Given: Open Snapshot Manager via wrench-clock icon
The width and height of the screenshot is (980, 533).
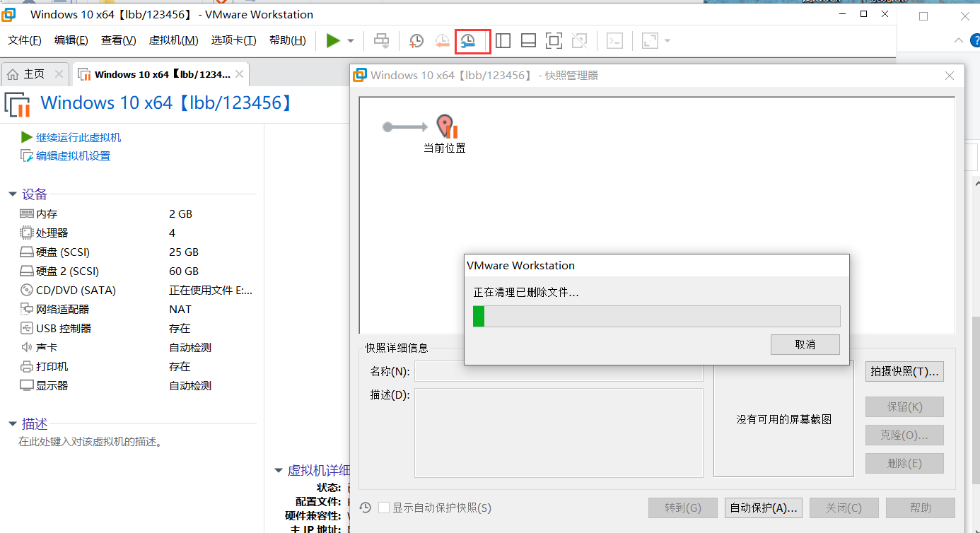Looking at the screenshot, I should coord(467,41).
